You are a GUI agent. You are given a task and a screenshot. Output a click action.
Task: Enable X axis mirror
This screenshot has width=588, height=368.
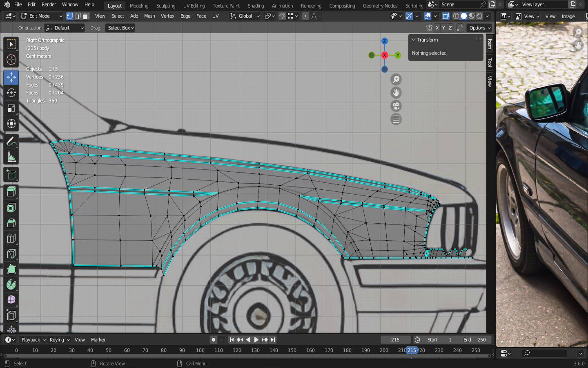coord(437,28)
